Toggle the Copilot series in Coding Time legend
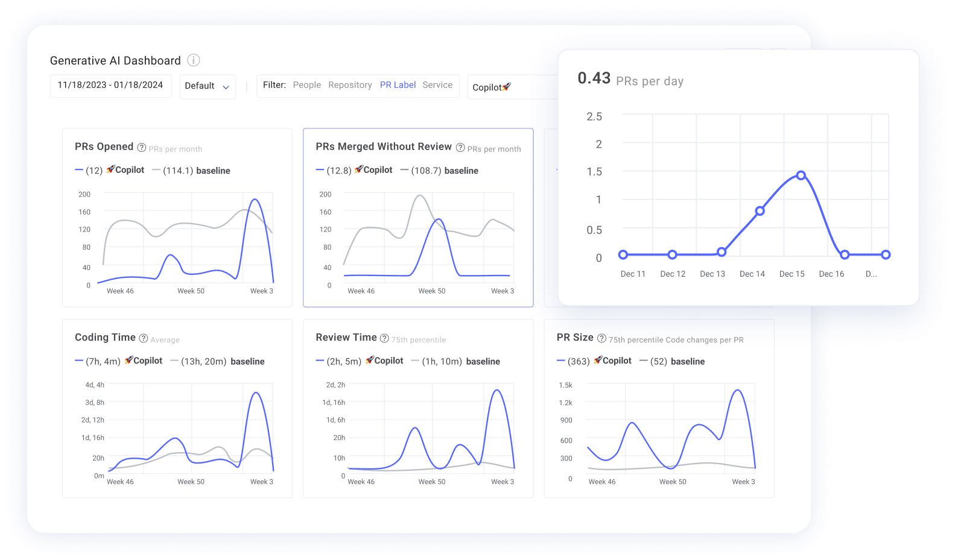Image resolution: width=955 pixels, height=560 pixels. tap(118, 361)
